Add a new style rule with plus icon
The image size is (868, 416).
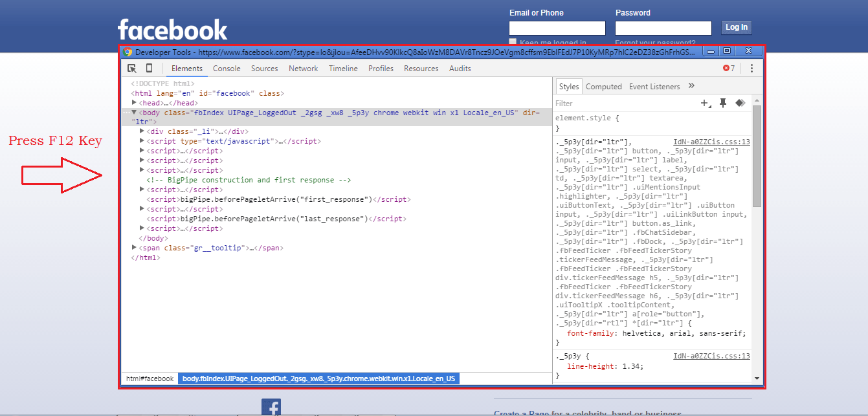click(x=705, y=104)
